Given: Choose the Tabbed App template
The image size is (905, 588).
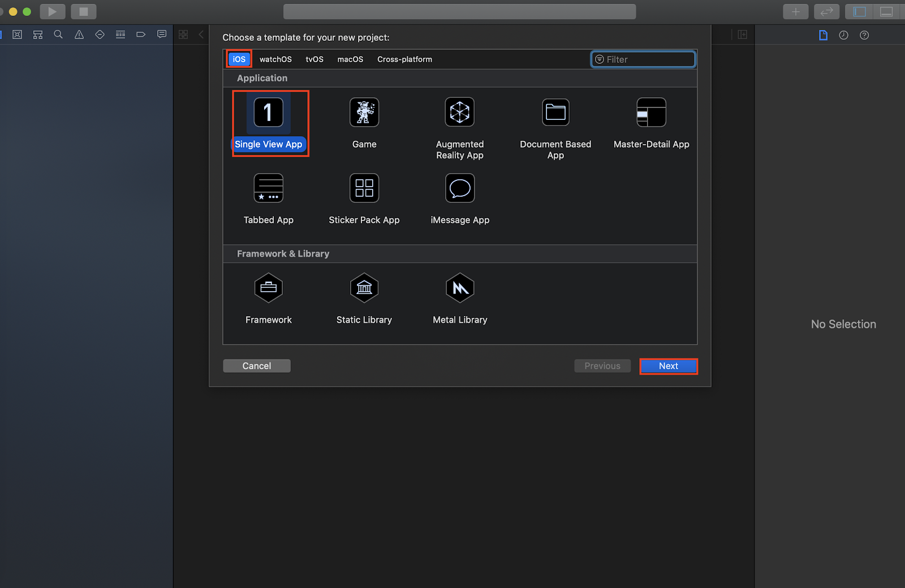Looking at the screenshot, I should pyautogui.click(x=269, y=199).
